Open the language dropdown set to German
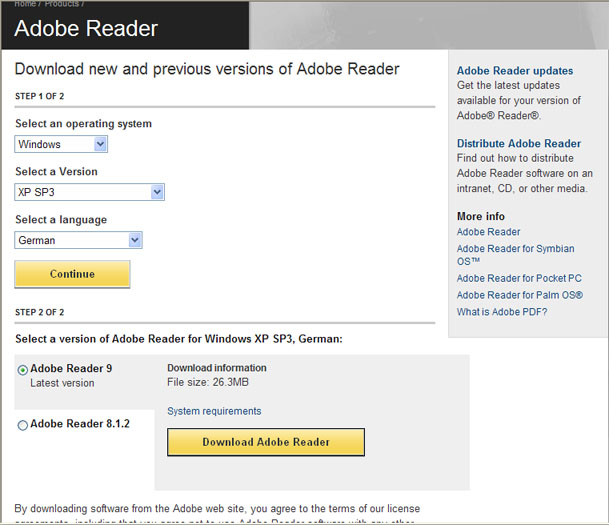 [79, 240]
